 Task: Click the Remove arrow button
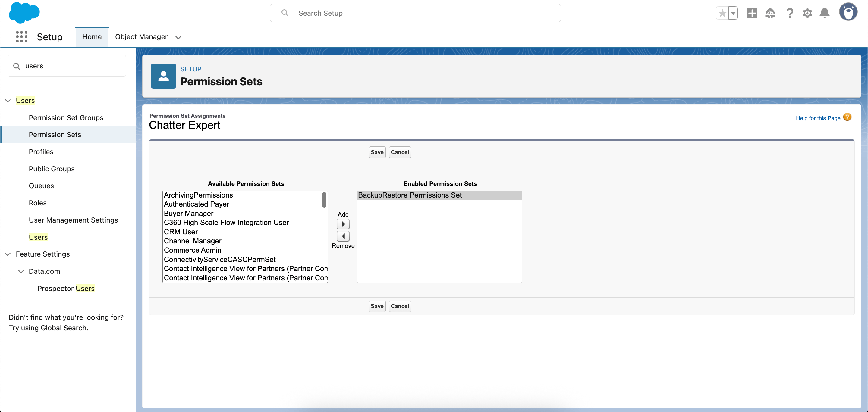[343, 236]
